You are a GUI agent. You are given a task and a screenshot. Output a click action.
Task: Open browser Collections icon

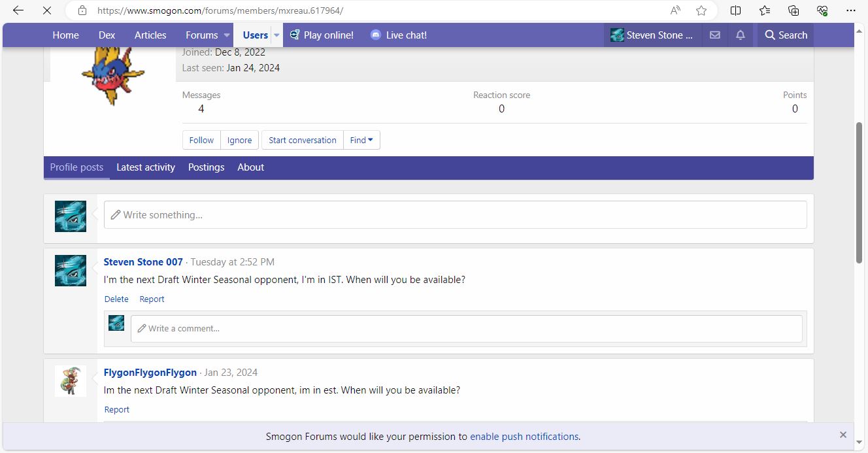point(793,10)
